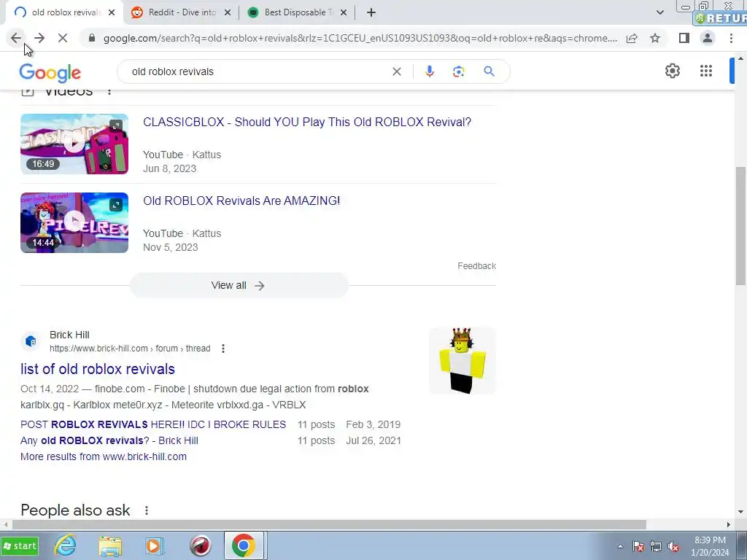Open the media player taskbar icon
The image size is (747, 560).
coord(154,545)
